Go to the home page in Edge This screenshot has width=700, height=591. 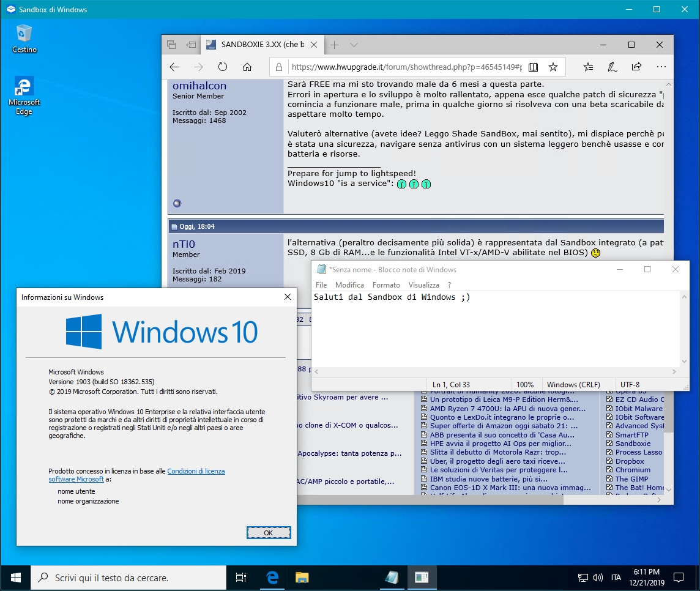point(247,67)
